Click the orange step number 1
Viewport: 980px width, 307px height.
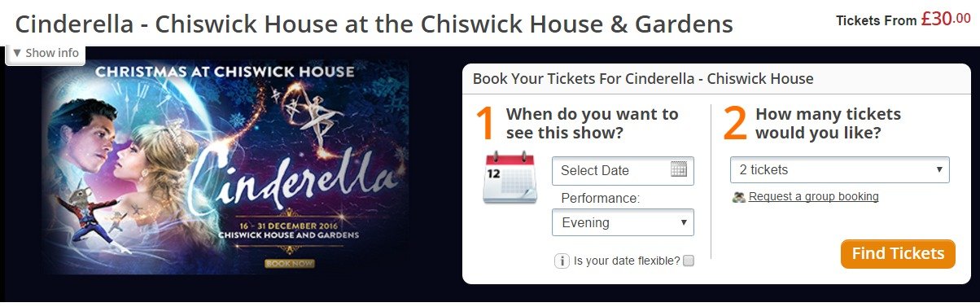(485, 124)
